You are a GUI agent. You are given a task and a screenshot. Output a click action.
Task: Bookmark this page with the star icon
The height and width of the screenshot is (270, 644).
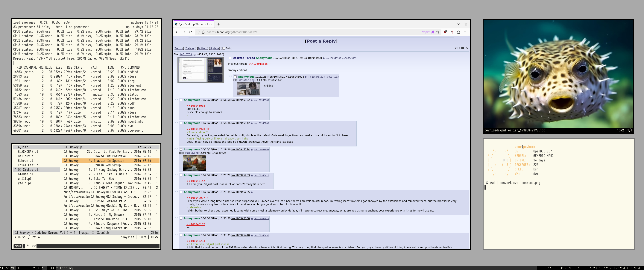coord(438,32)
